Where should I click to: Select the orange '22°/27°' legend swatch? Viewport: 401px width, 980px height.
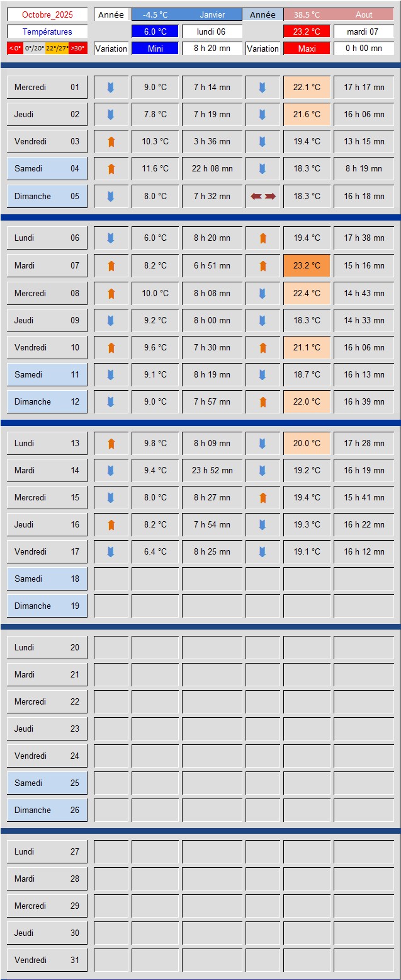(x=57, y=48)
